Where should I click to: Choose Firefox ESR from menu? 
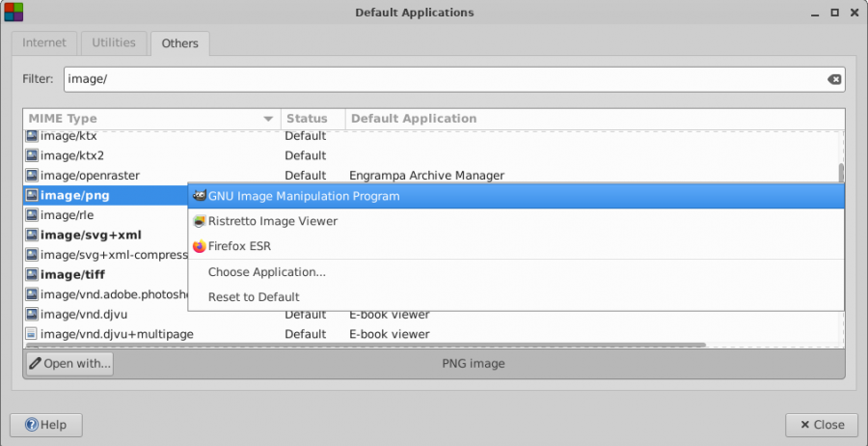click(516, 246)
